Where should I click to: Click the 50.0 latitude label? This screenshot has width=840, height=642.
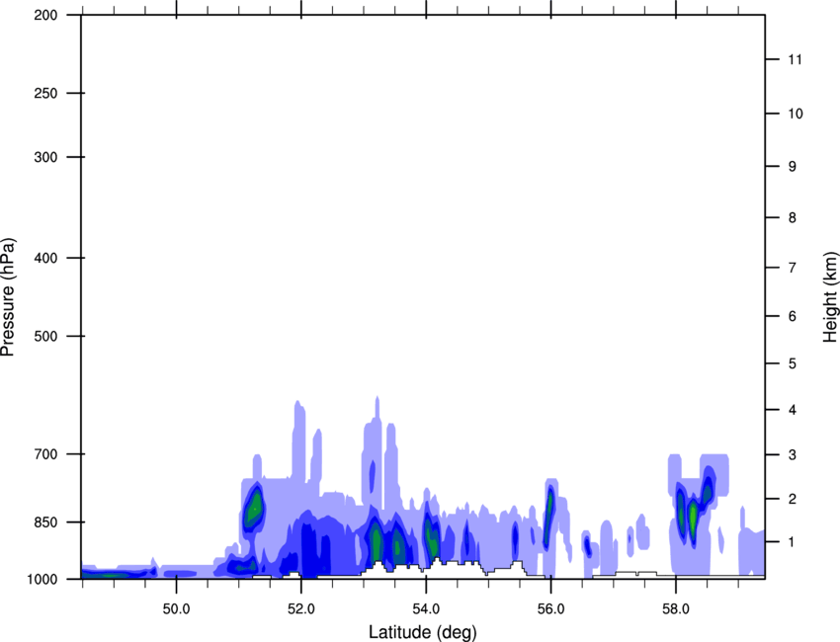click(177, 609)
